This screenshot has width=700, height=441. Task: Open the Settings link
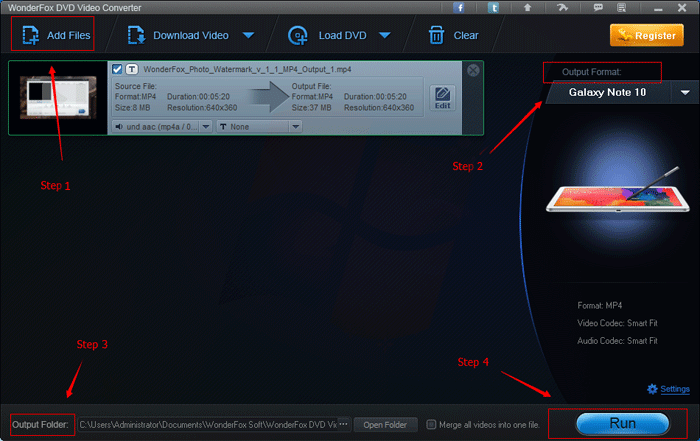(x=675, y=389)
